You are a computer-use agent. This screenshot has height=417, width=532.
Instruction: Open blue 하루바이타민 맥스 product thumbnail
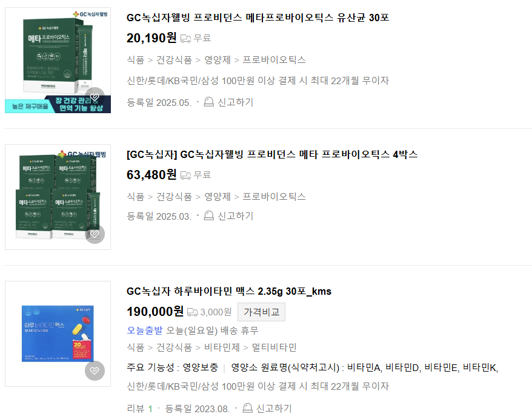click(58, 333)
